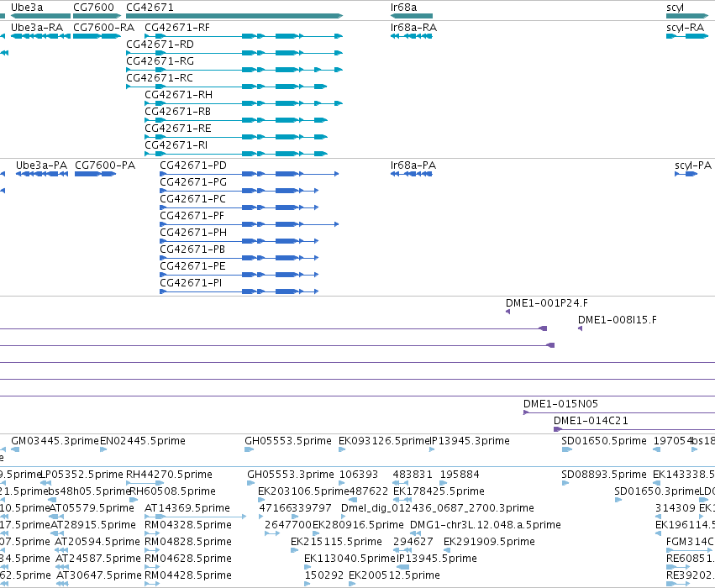Select EST EN02445.5prime
The width and height of the screenshot is (715, 588).
pyautogui.click(x=143, y=441)
